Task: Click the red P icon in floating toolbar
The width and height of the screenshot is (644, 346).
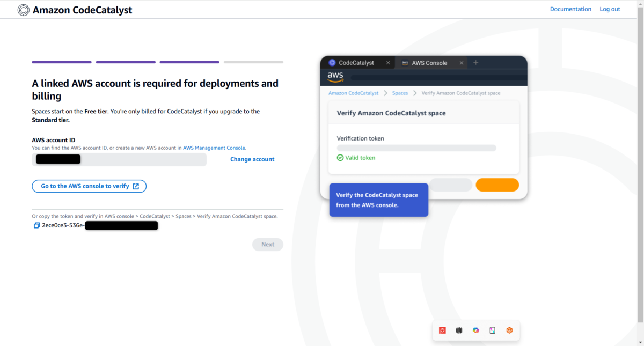Action: point(443,330)
